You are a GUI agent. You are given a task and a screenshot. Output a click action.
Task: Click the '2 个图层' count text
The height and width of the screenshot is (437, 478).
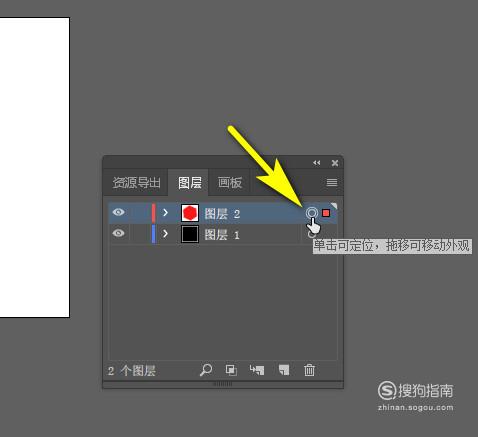(132, 371)
